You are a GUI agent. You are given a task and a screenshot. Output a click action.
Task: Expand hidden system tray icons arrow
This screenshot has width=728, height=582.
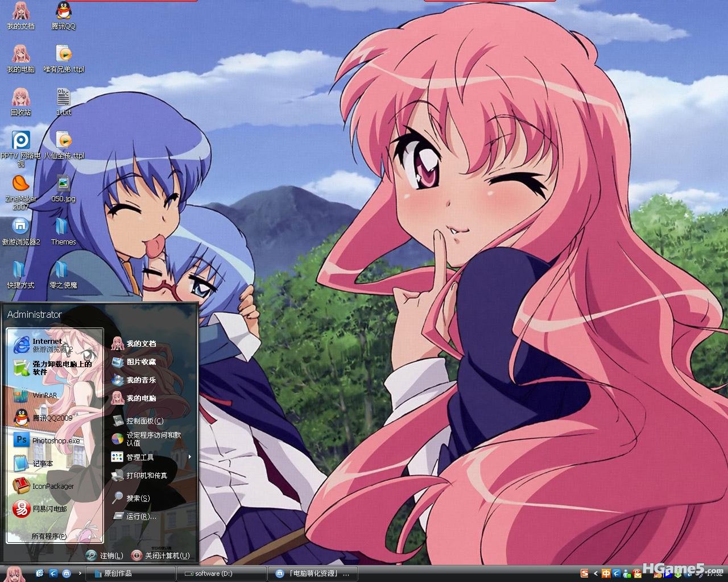595,573
